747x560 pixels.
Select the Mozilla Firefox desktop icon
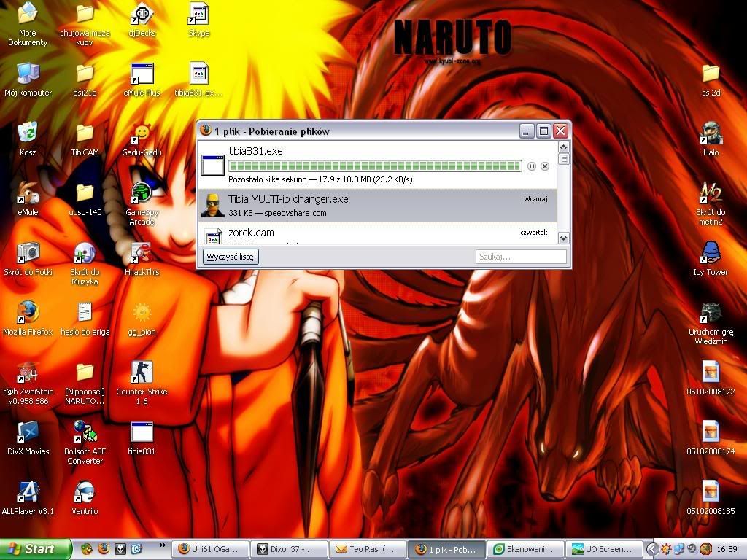[x=28, y=319]
